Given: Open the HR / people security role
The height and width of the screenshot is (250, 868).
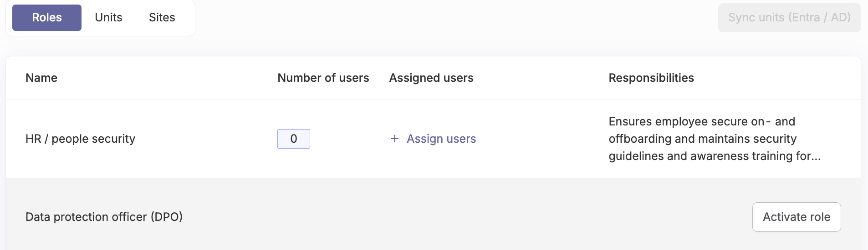Looking at the screenshot, I should 81,139.
